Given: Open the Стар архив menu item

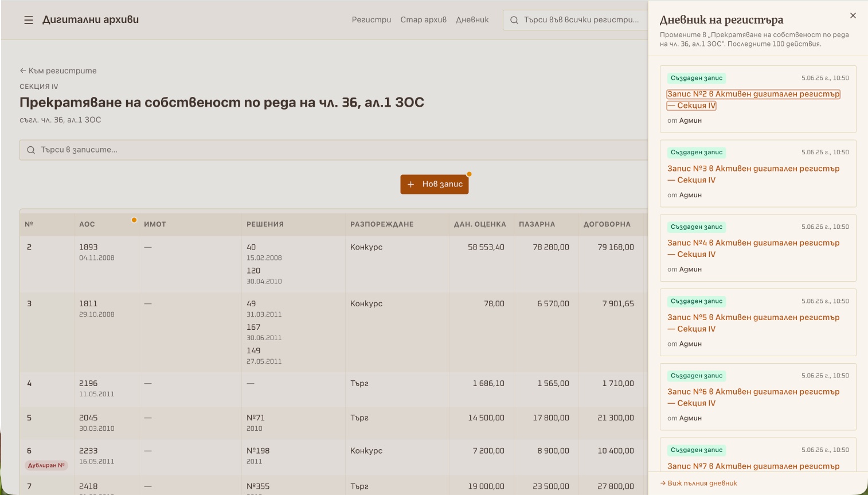Looking at the screenshot, I should pos(423,20).
